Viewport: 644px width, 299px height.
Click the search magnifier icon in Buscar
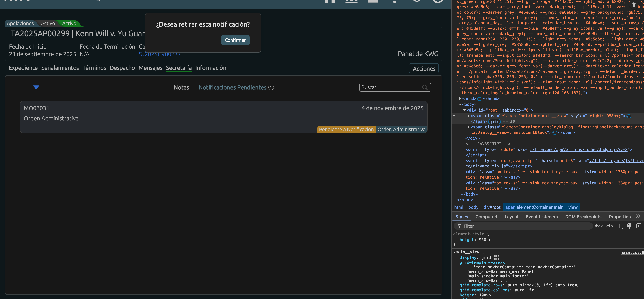coord(425,87)
